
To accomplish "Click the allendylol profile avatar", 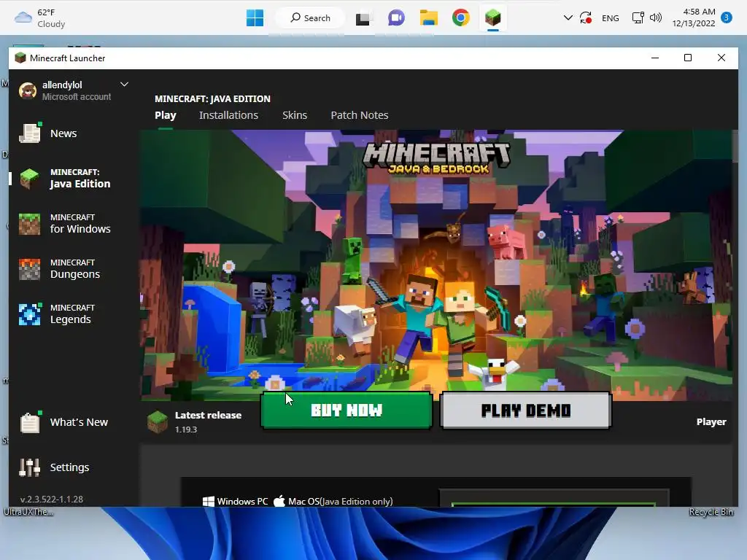I will click(28, 90).
